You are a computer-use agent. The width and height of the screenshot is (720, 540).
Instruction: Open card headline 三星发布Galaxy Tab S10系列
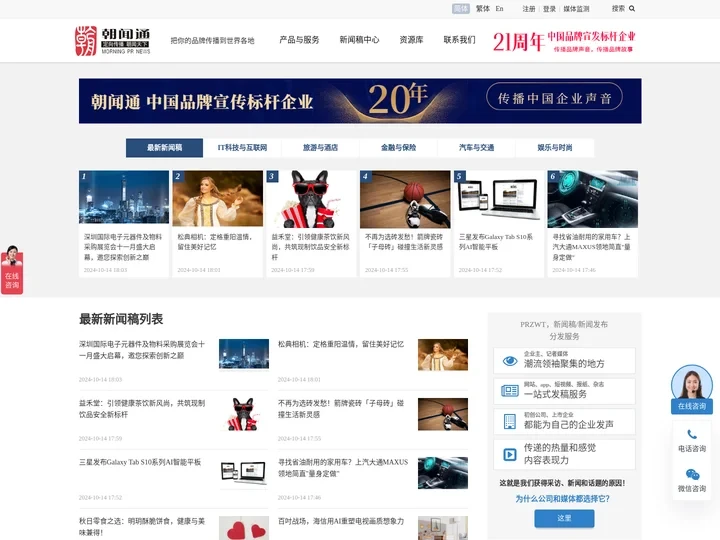click(x=496, y=242)
